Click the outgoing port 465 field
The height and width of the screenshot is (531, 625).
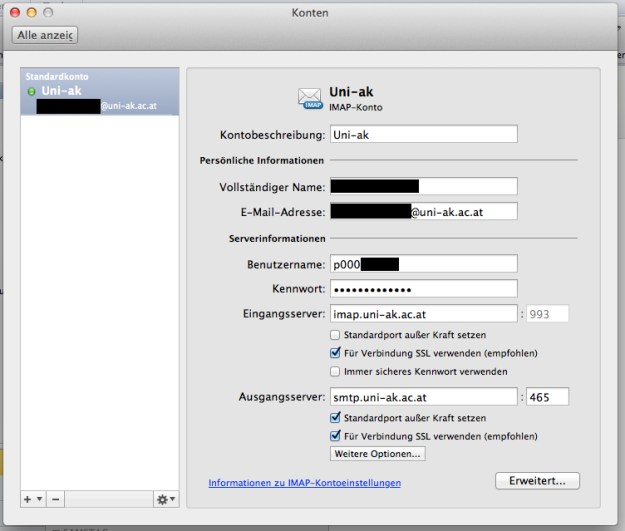(x=547, y=397)
